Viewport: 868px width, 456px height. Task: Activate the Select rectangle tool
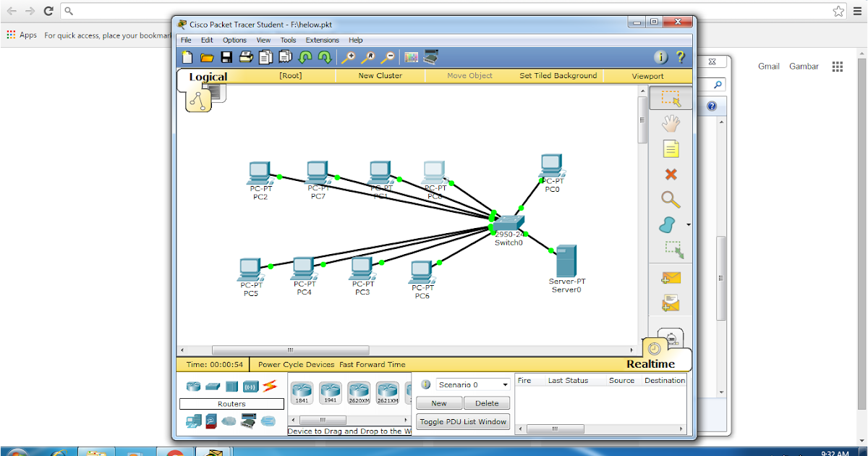(671, 99)
